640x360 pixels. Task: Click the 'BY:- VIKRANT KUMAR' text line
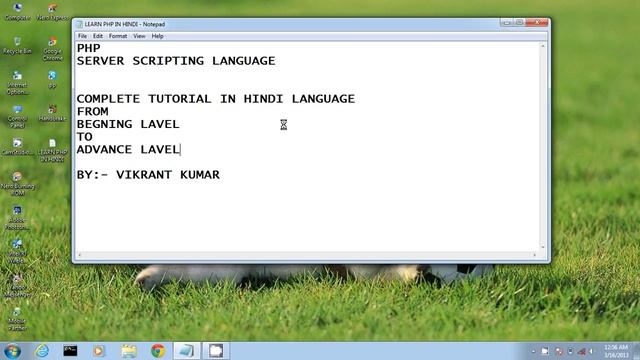148,175
